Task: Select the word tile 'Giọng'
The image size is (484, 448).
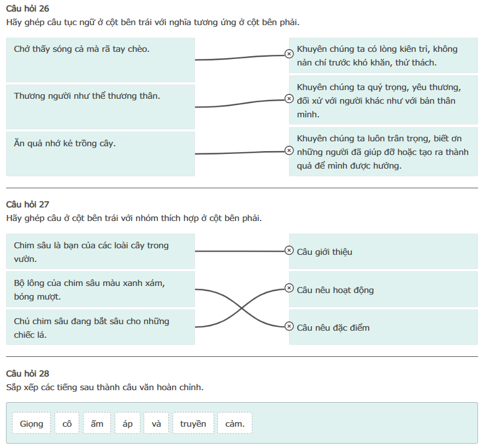Action: [x=32, y=423]
